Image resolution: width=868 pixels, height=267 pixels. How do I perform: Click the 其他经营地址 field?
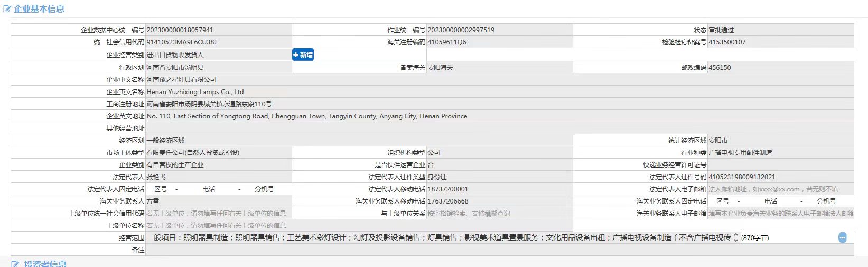(500, 128)
